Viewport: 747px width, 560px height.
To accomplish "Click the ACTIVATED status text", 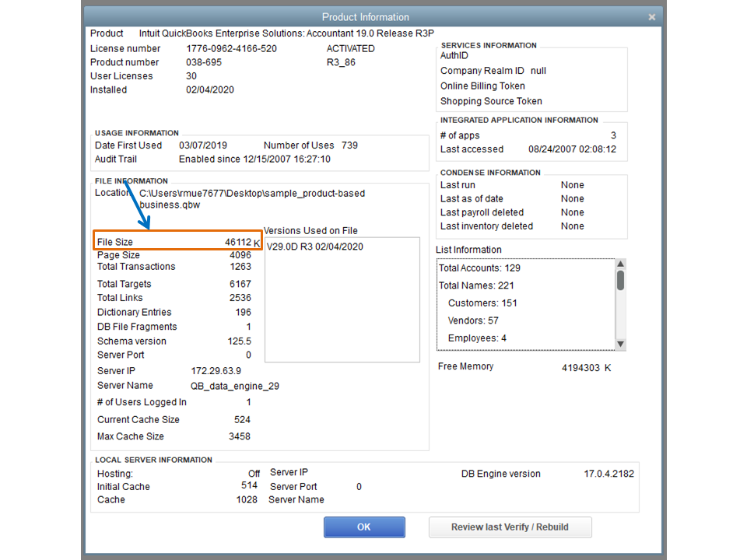I will [x=351, y=48].
